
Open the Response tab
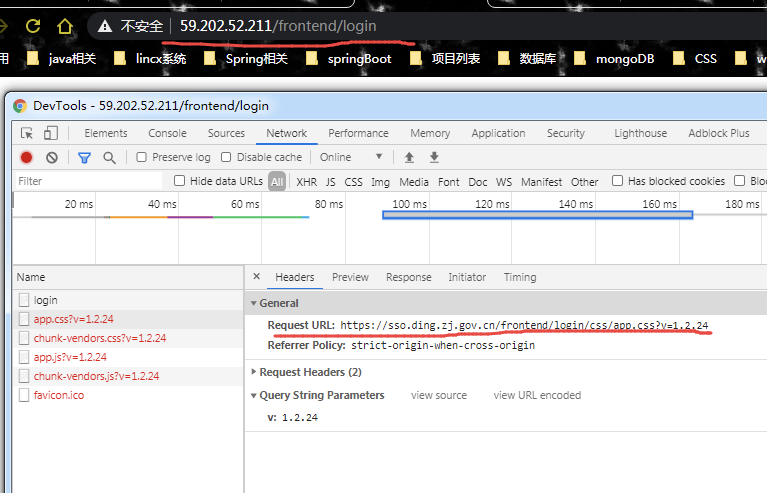[408, 277]
